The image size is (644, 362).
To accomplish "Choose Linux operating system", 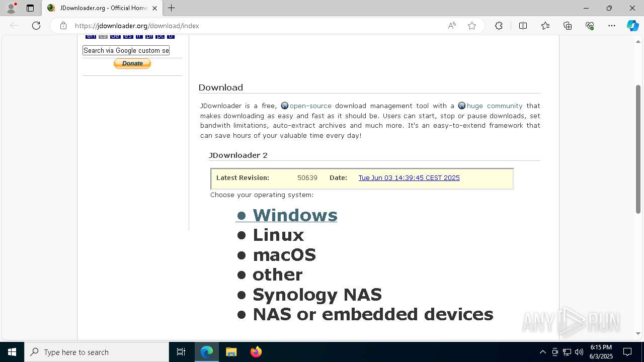I will 278,235.
